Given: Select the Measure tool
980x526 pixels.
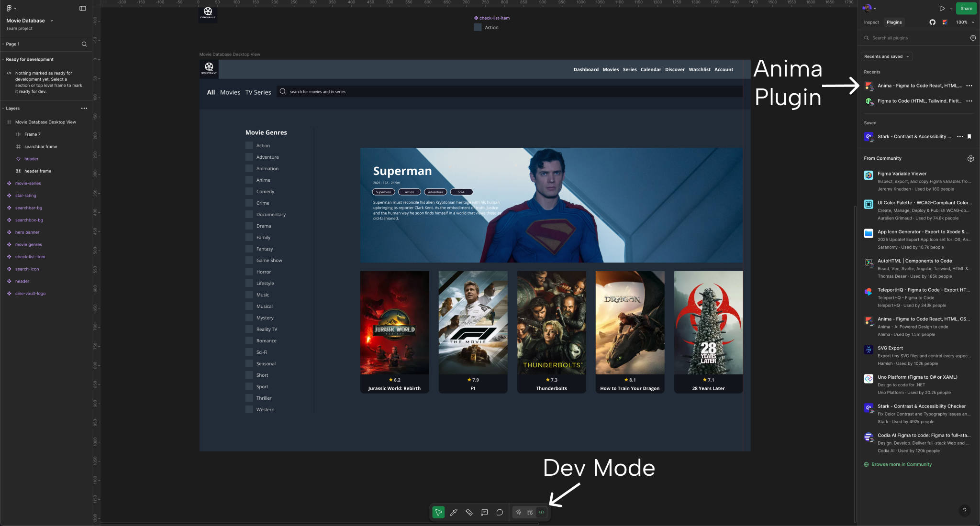Looking at the screenshot, I should 469,512.
